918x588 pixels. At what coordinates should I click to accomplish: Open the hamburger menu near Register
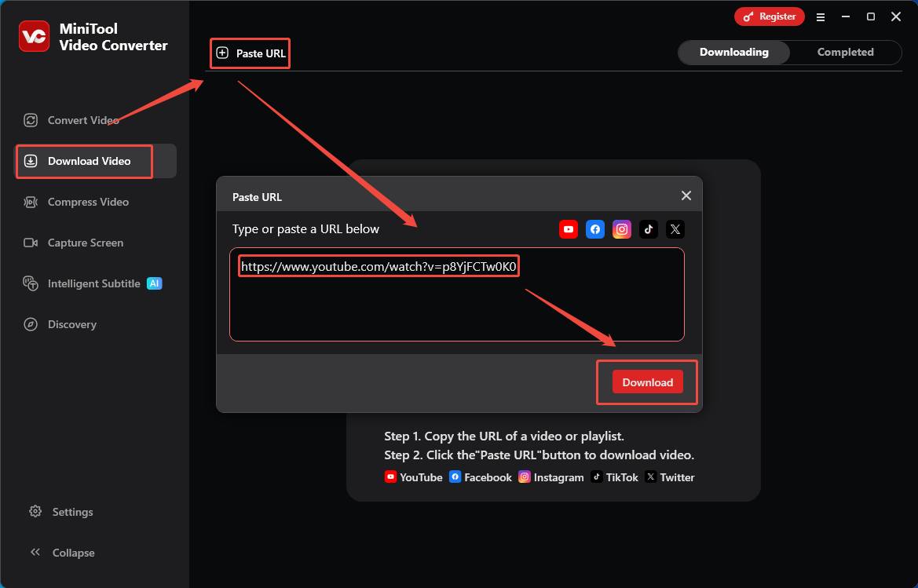click(x=821, y=16)
